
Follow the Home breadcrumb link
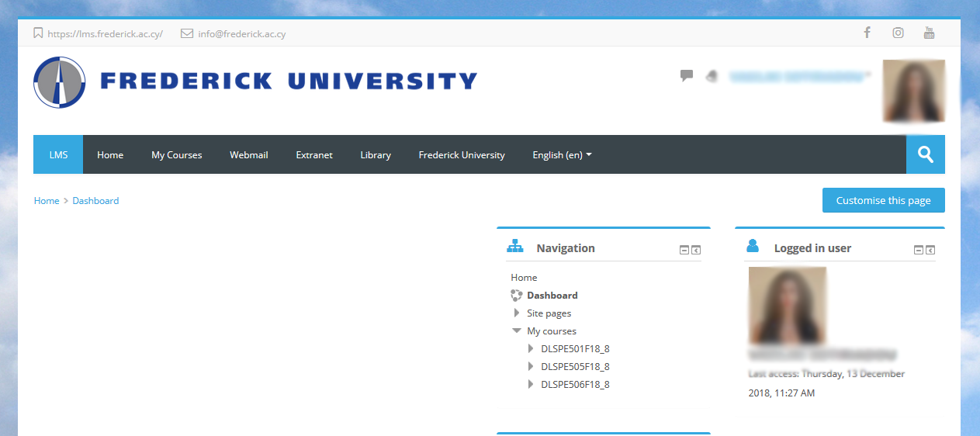click(x=47, y=200)
